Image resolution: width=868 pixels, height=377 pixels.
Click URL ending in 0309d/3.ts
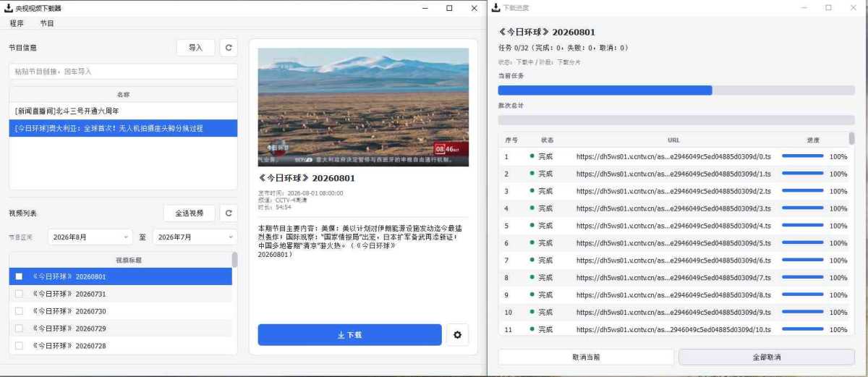[x=673, y=208]
